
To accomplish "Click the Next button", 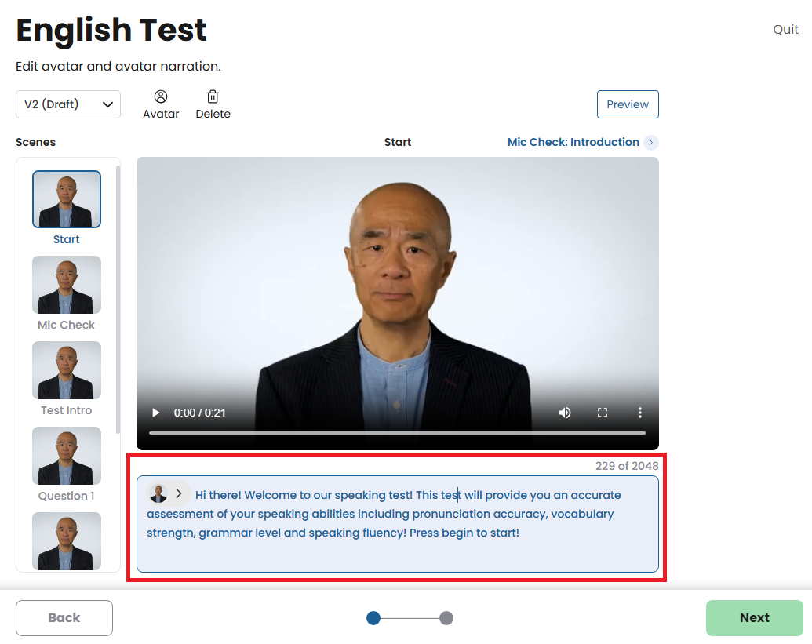I will point(754,618).
